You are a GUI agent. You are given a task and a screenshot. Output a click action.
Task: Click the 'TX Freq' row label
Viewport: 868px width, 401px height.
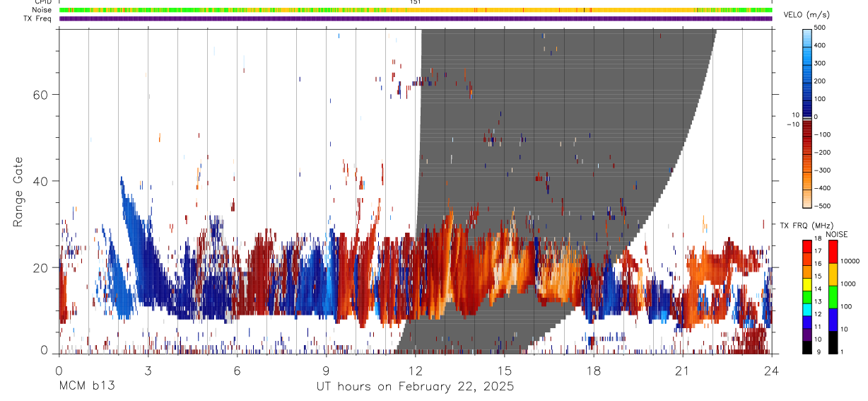coord(38,18)
